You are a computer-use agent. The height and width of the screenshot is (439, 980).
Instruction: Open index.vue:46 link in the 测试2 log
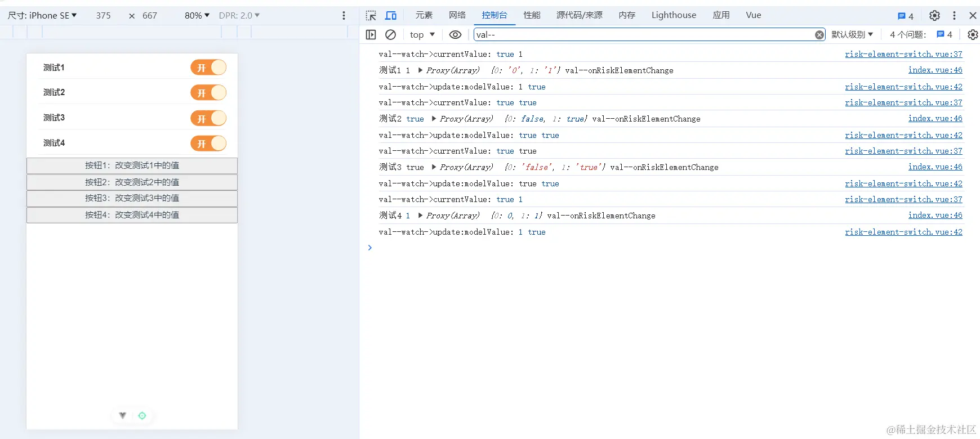tap(936, 118)
